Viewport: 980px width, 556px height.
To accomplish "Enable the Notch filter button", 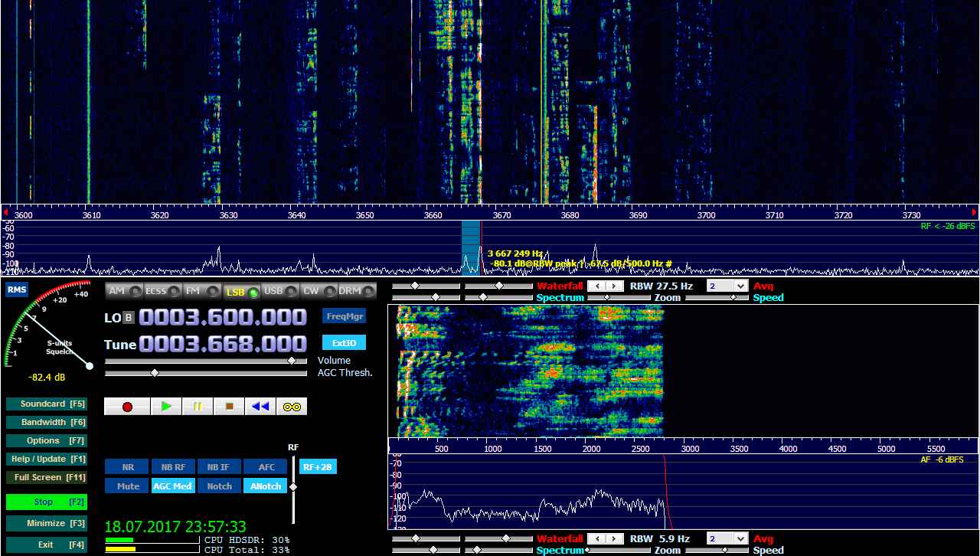I will tap(219, 486).
